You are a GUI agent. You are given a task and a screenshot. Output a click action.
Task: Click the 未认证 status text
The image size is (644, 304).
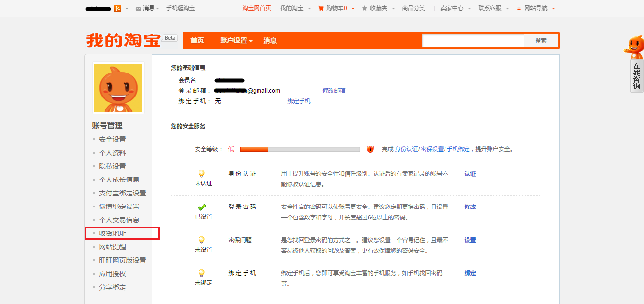(203, 183)
